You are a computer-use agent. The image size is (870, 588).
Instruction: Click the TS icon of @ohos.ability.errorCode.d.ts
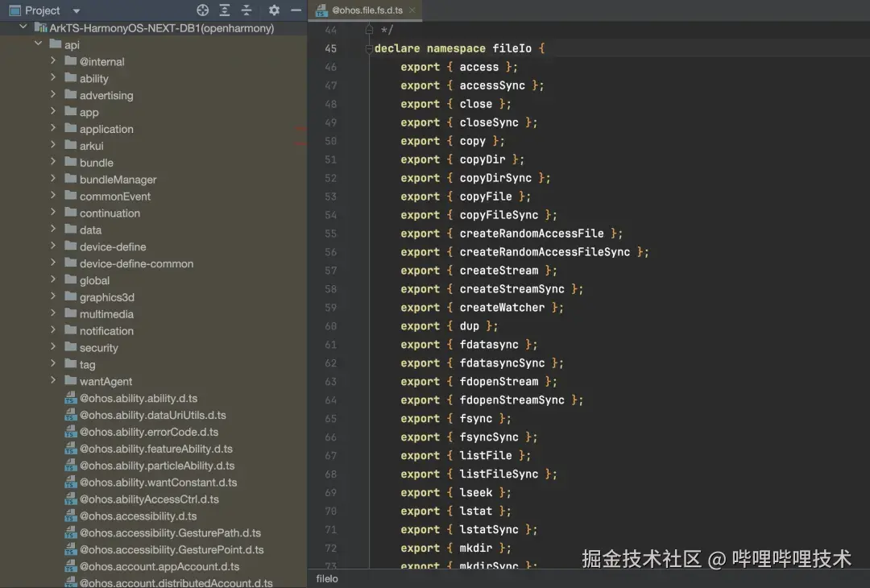pyautogui.click(x=70, y=431)
